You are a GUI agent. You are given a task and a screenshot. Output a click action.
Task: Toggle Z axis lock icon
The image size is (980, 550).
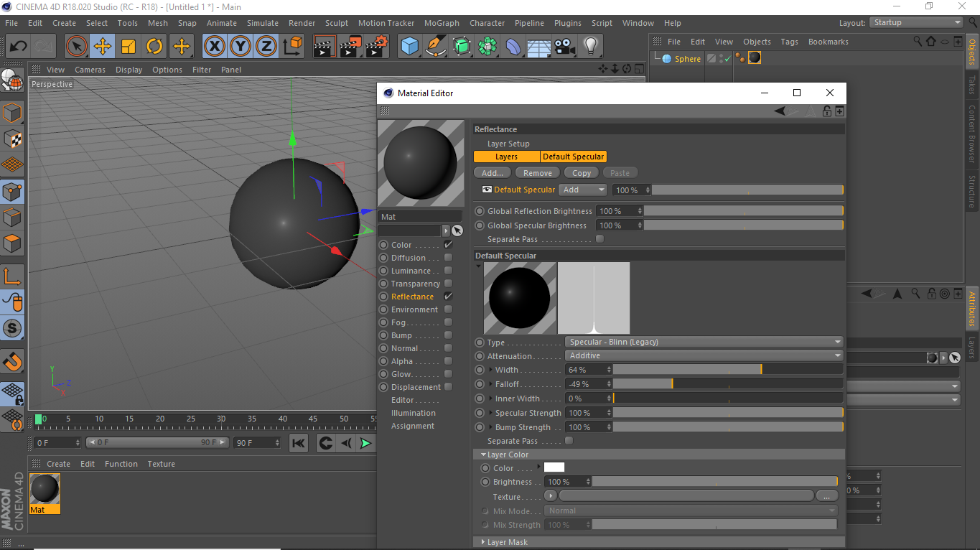tap(266, 47)
